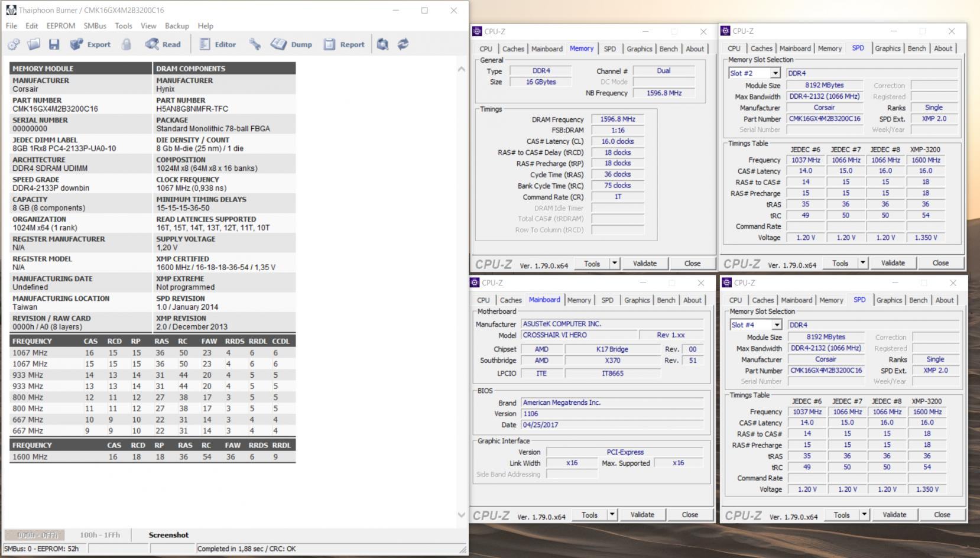Click the scroll down arrow in Thaiphoon report
Image resolution: width=980 pixels, height=558 pixels.
(x=462, y=515)
